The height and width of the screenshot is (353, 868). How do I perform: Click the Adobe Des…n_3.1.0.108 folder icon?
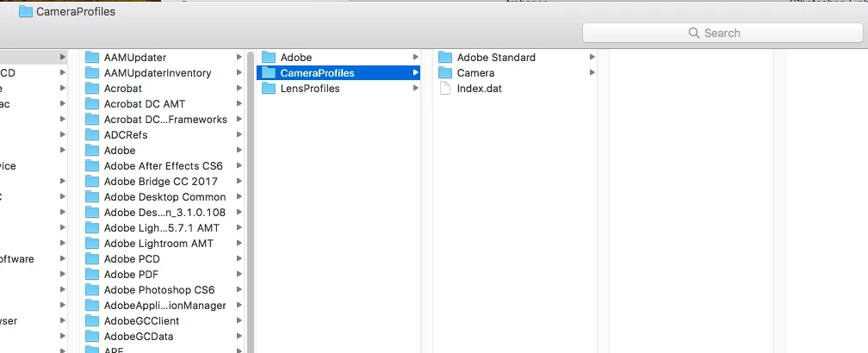click(x=92, y=212)
